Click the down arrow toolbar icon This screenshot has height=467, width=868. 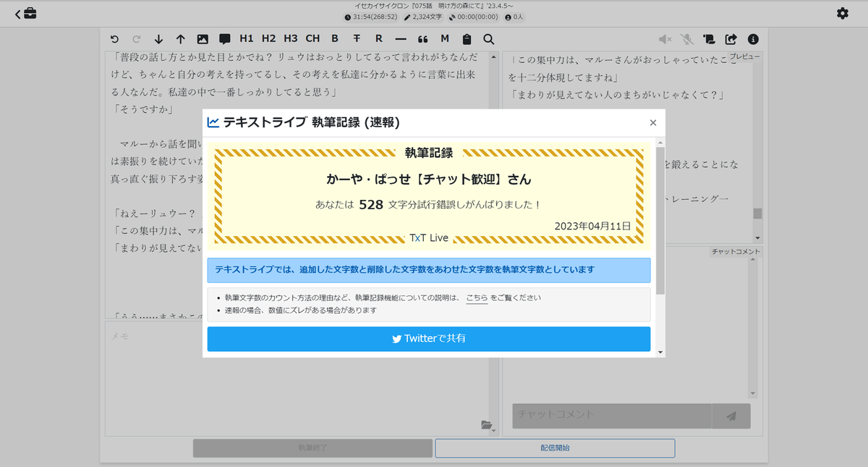pos(158,39)
